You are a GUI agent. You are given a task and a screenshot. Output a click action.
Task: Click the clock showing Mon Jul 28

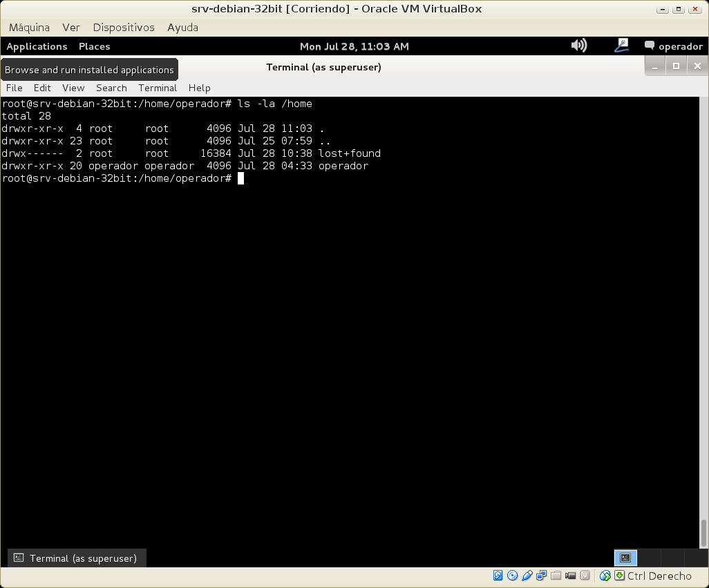coord(354,46)
